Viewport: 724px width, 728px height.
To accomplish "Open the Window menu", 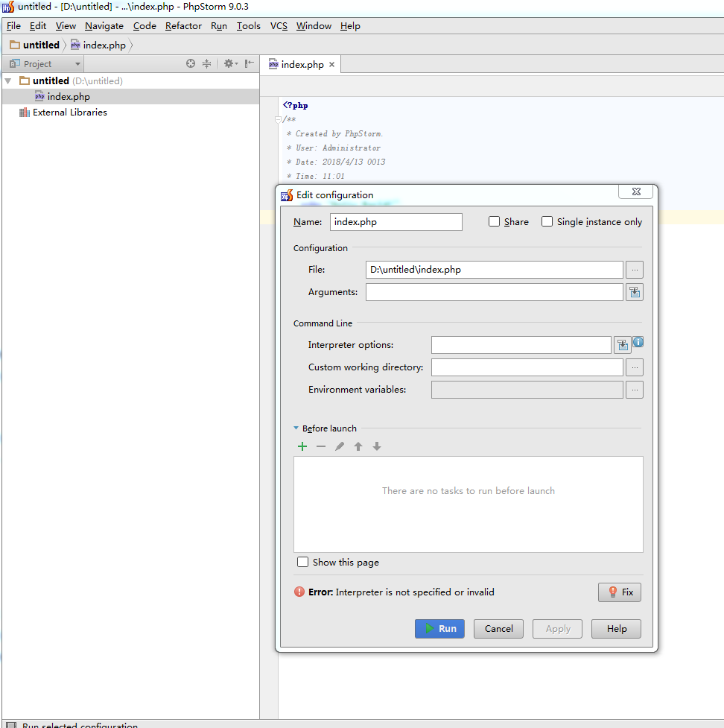I will coord(314,26).
